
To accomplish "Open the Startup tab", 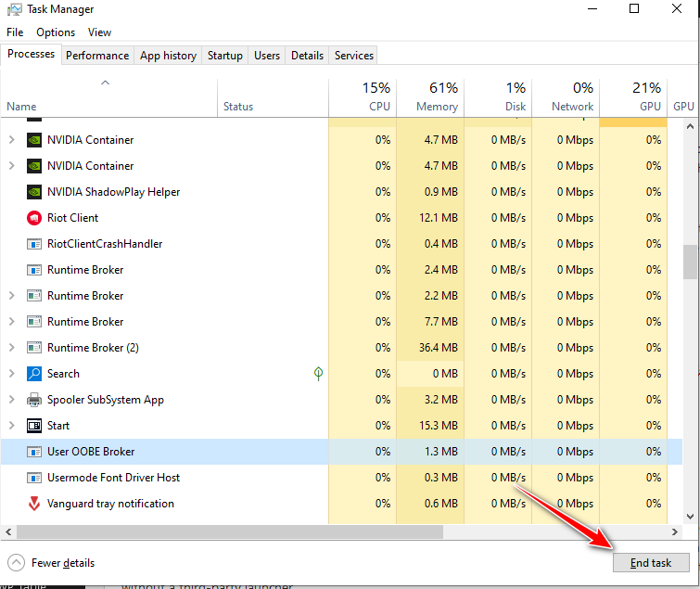I will 224,56.
